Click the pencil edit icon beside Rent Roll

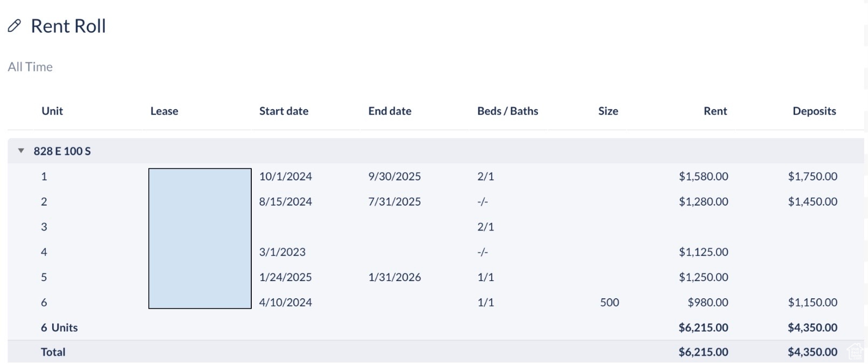click(15, 26)
